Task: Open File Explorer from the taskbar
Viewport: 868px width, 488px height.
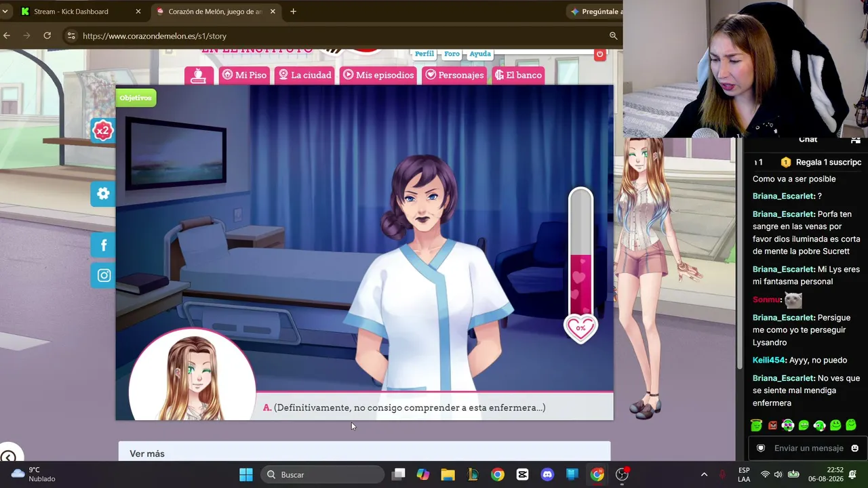Action: click(x=448, y=474)
